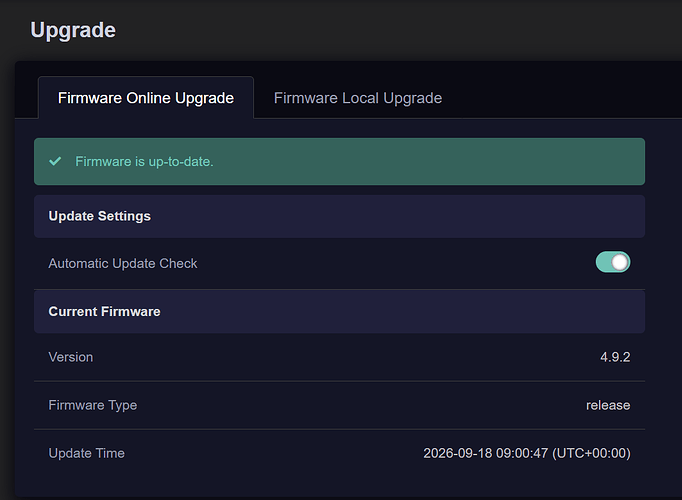
Task: Click the Automatic Update Check settings row
Action: [339, 263]
